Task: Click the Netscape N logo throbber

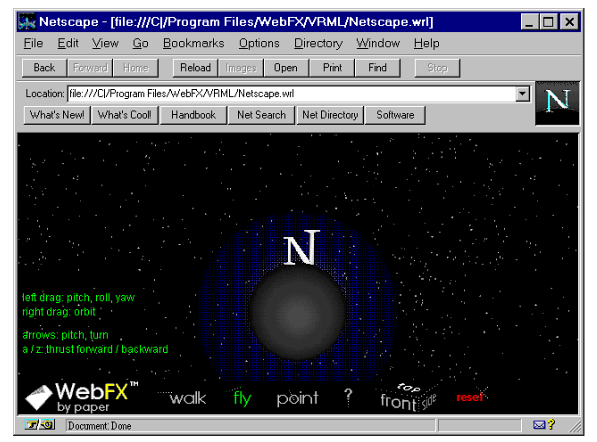Action: coord(557,103)
